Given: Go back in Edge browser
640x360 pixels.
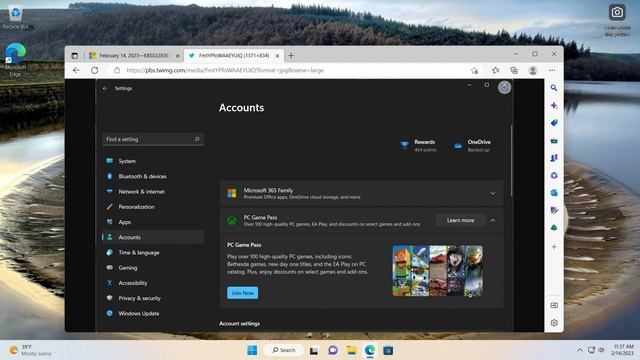Looking at the screenshot, I should coord(76,70).
